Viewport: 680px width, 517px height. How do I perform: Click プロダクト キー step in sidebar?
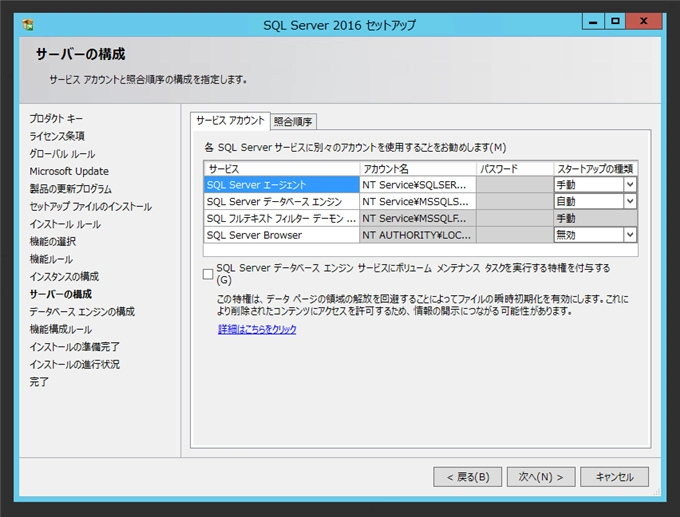56,118
